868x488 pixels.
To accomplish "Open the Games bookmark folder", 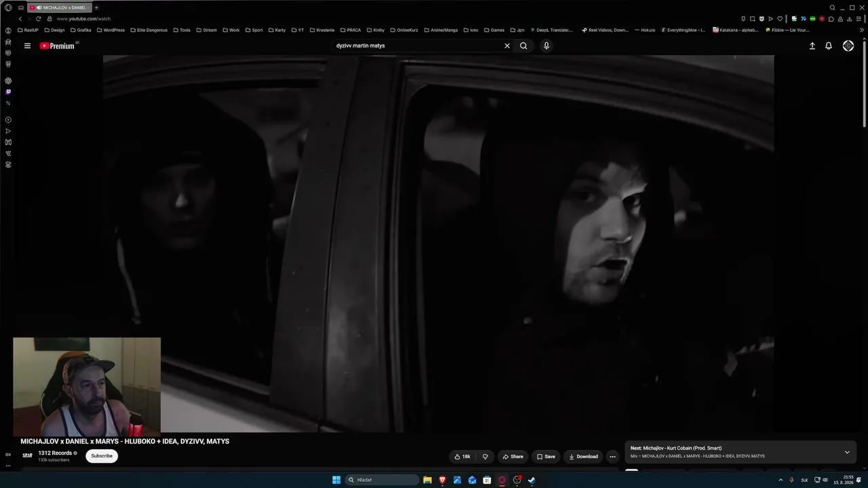I will point(494,30).
